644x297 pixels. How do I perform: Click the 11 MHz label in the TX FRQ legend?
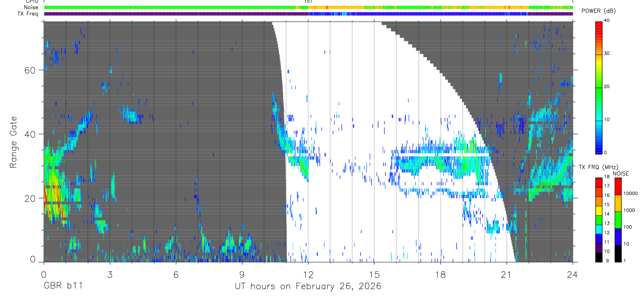click(x=607, y=242)
